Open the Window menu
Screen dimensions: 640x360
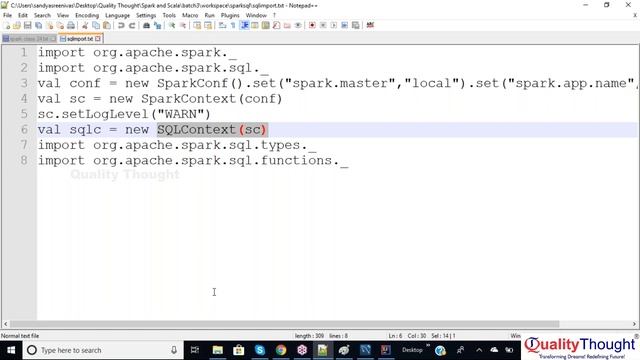(x=256, y=16)
